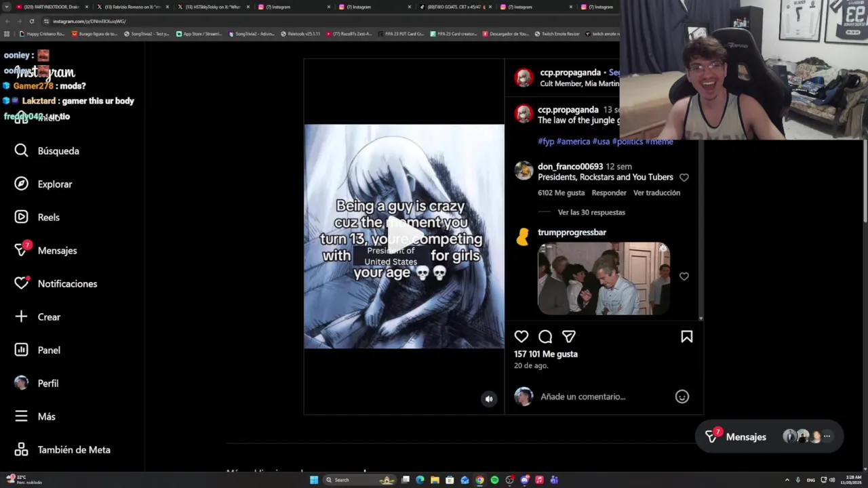Click the #politics hashtag

pyautogui.click(x=627, y=142)
